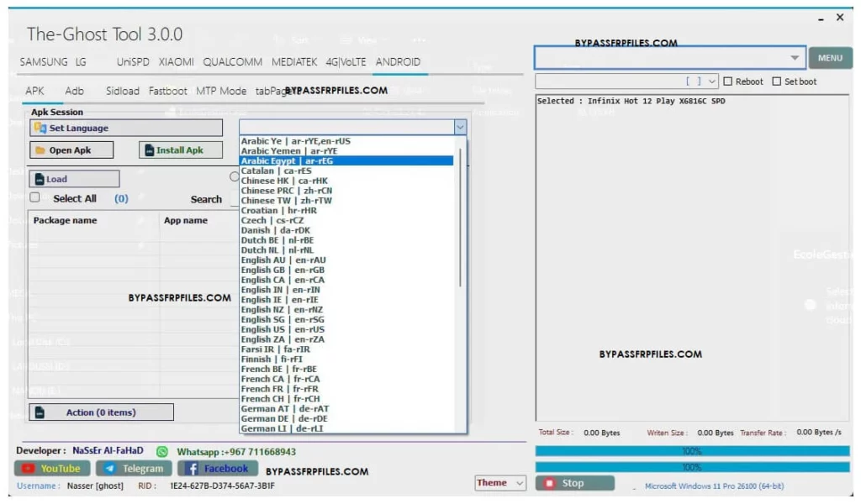Click the red Stop icon
861x504 pixels.
click(x=548, y=483)
